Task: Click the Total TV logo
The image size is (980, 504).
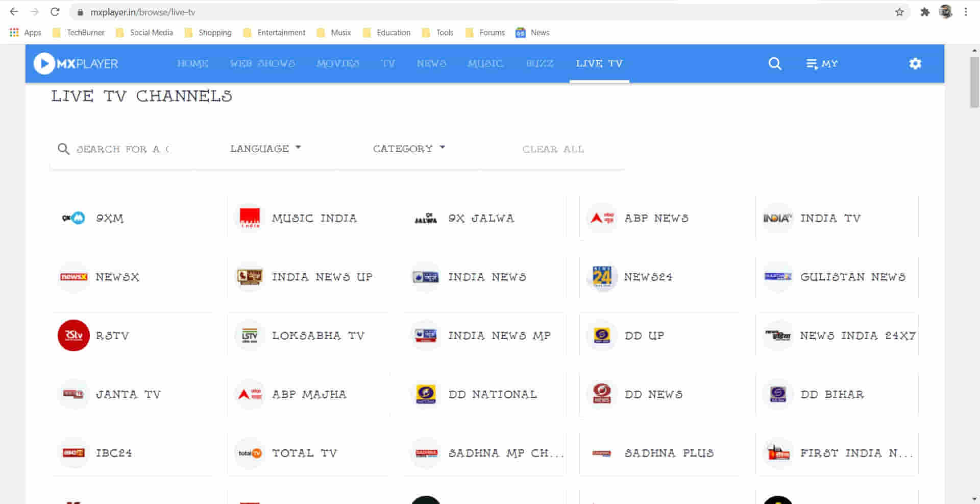Action: [250, 453]
